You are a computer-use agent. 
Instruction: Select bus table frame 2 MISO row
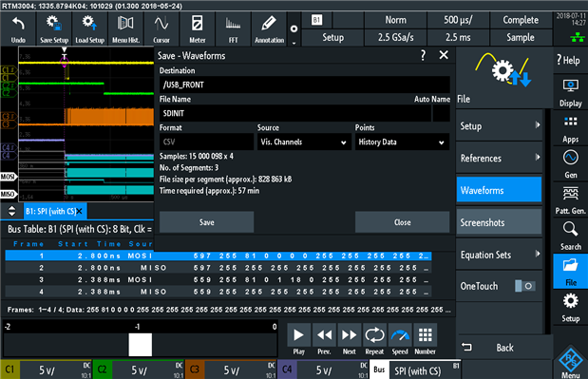(x=218, y=268)
